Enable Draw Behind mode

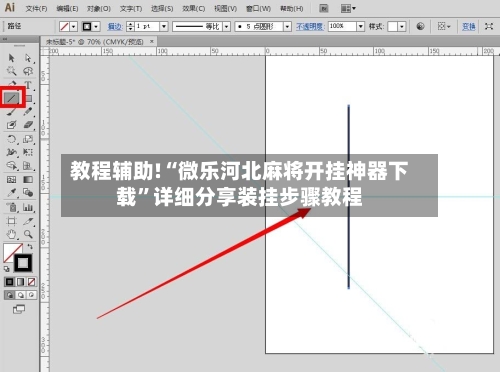tap(21, 295)
